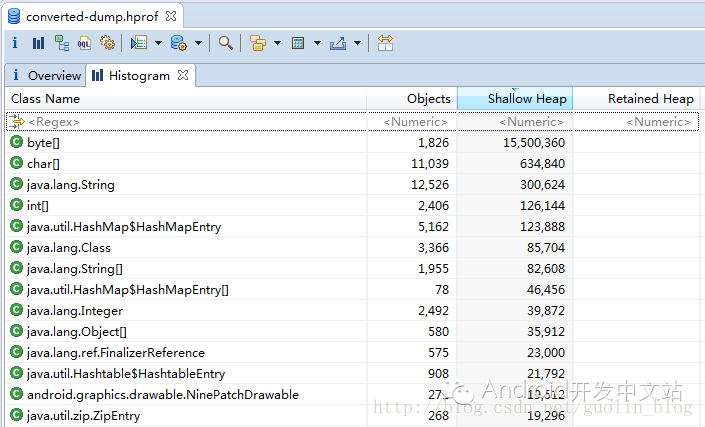Screen dimensions: 705x427
Task: Click the Objects Numeric filter field
Action: point(412,122)
